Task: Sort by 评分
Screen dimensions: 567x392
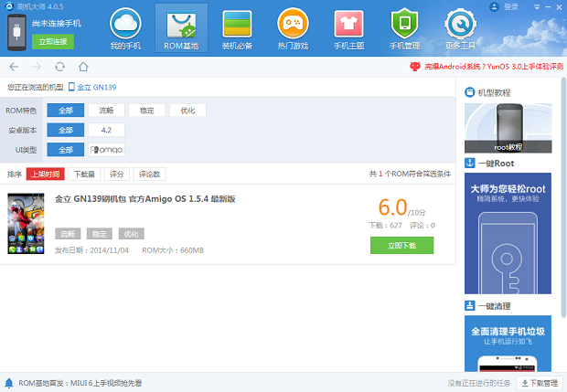Action: (117, 175)
